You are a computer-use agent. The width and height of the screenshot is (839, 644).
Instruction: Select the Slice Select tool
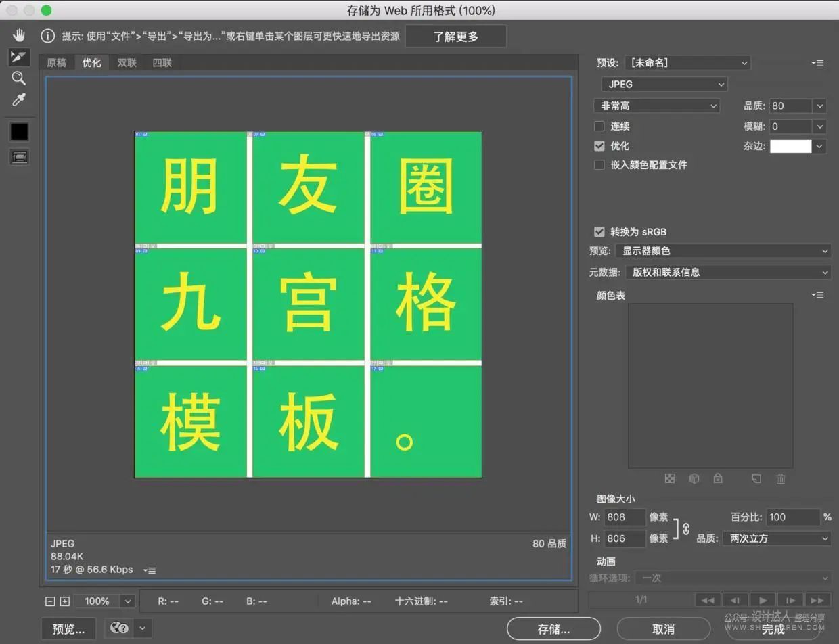pos(19,57)
